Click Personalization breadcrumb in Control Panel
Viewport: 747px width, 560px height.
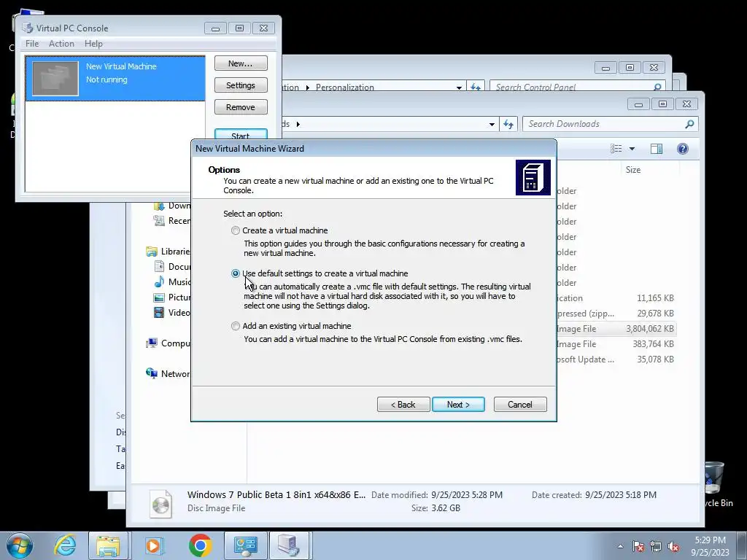coord(344,87)
